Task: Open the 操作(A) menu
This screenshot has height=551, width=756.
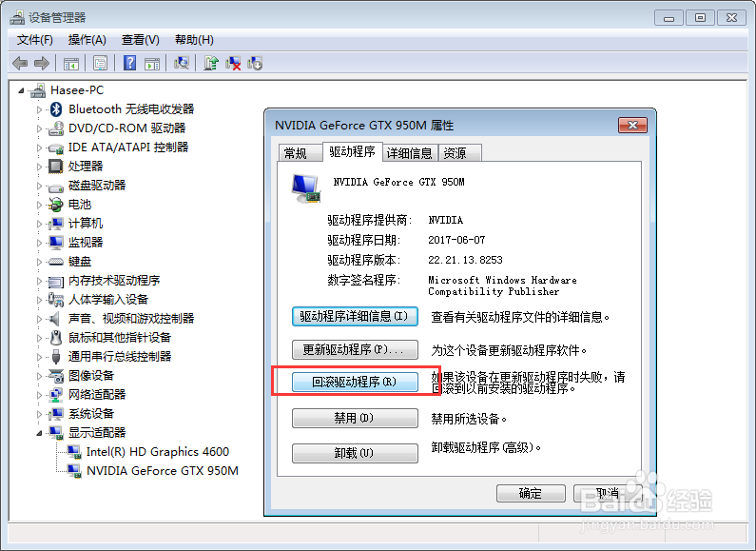Action: [87, 40]
